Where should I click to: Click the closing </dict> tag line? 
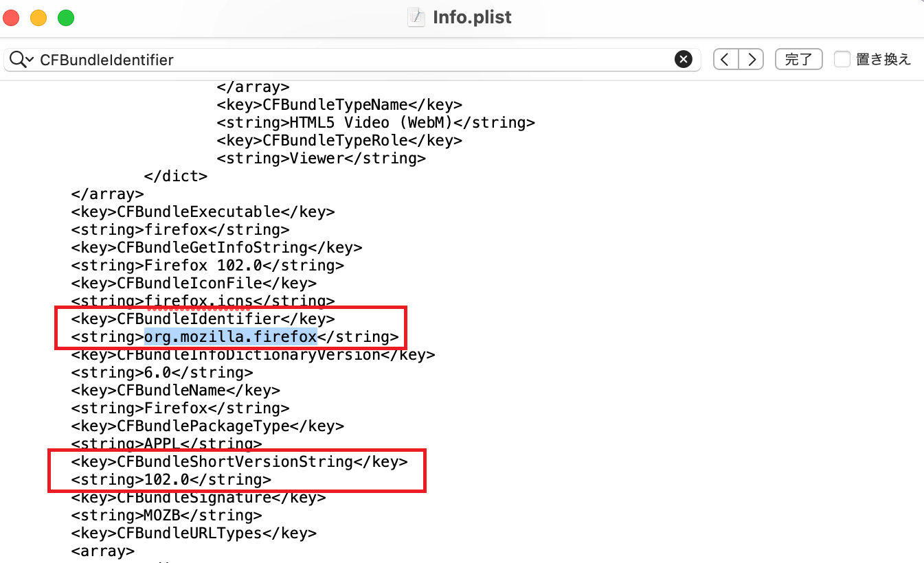(175, 176)
